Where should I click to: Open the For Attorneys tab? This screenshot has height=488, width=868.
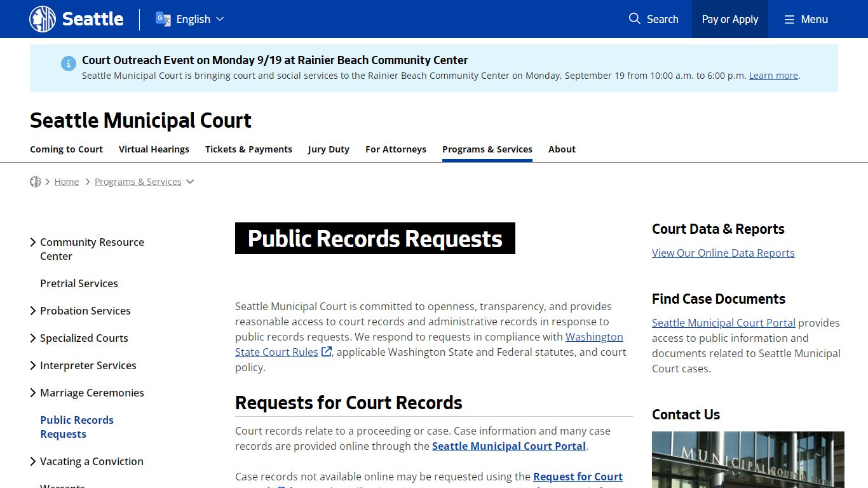coord(396,149)
